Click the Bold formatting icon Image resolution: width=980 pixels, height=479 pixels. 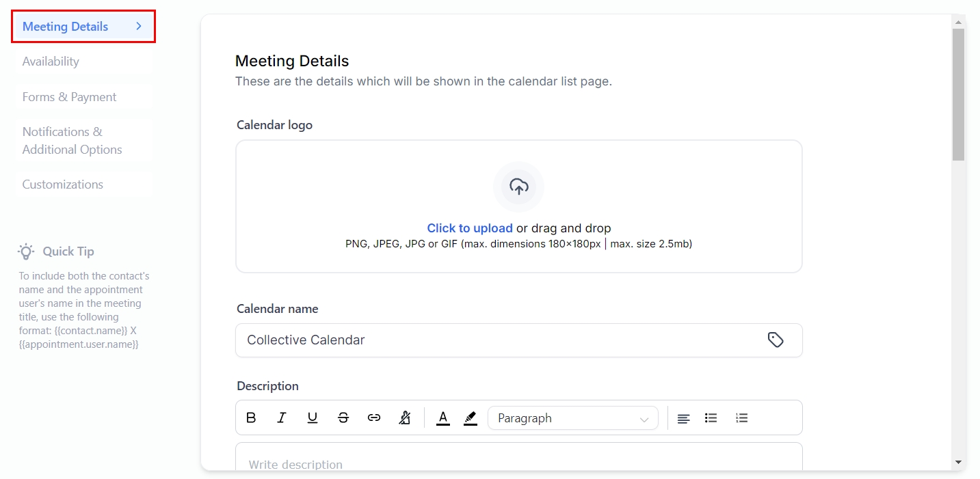tap(251, 418)
